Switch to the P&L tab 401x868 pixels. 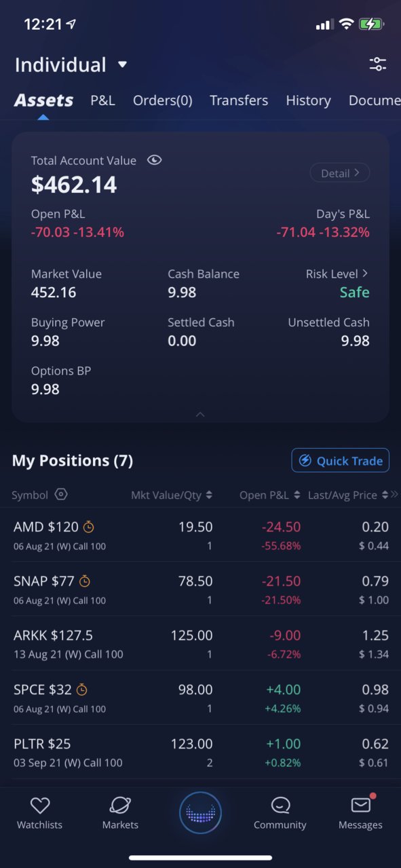[103, 100]
